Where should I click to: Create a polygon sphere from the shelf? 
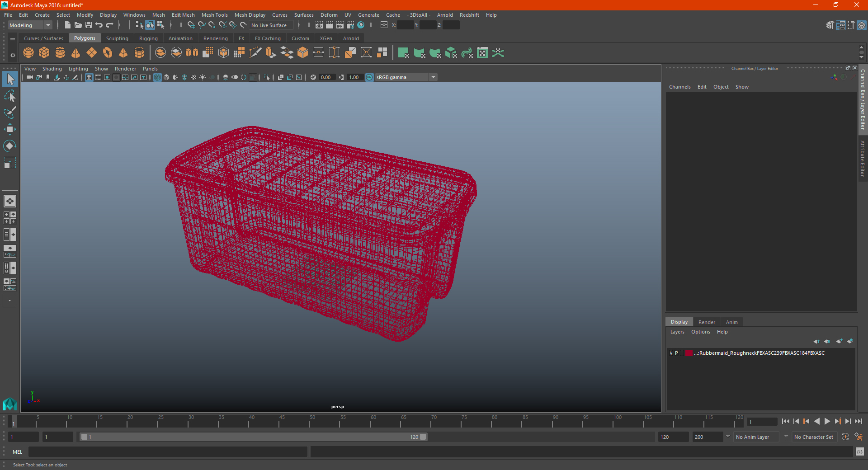tap(28, 53)
